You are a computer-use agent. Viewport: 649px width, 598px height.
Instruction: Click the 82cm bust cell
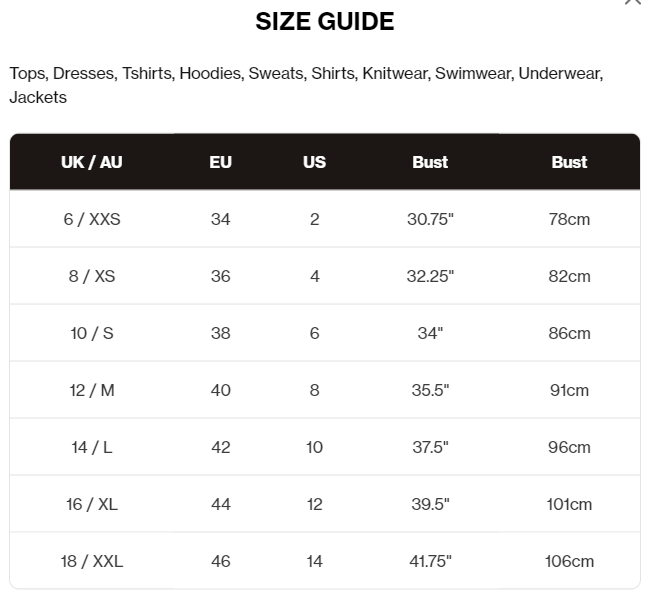569,276
